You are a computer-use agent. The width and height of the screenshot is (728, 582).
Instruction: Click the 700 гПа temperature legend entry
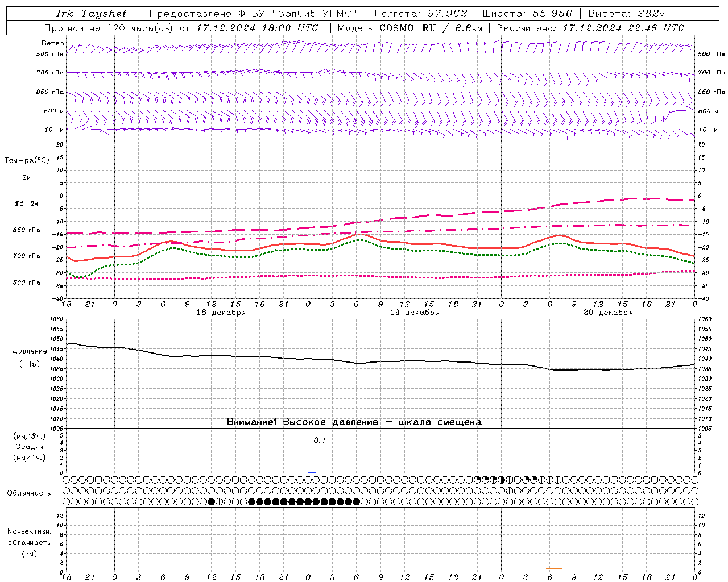27,256
